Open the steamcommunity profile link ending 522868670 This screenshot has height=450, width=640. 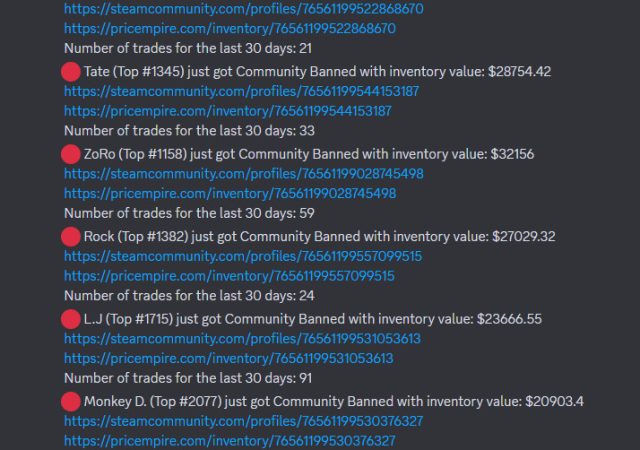coord(243,9)
